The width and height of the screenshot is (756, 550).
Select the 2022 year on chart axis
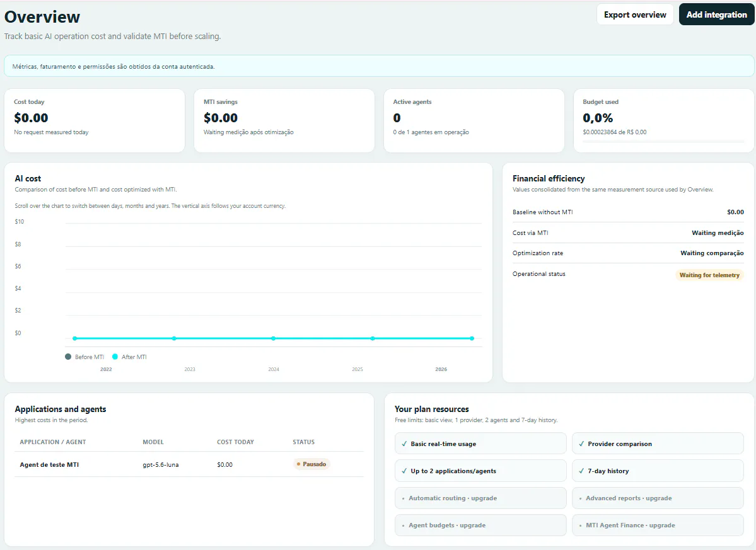tap(106, 369)
